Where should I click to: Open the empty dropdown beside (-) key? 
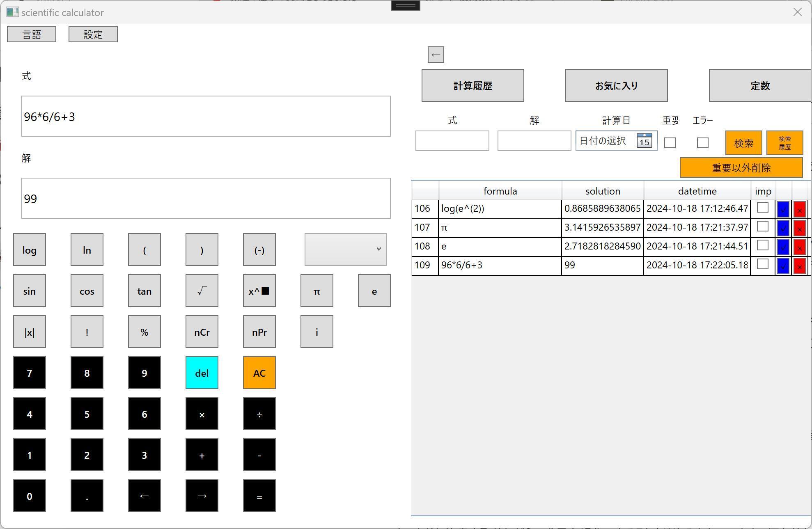(345, 249)
